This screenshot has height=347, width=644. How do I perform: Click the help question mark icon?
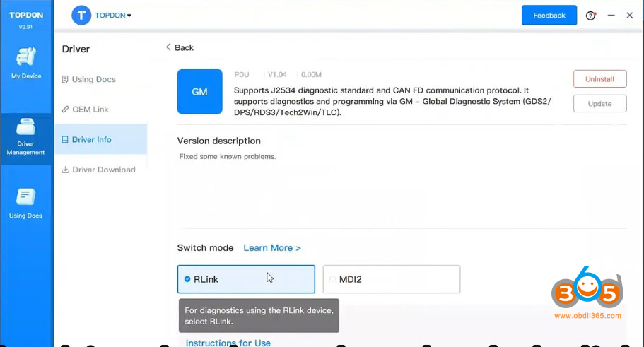coord(590,16)
